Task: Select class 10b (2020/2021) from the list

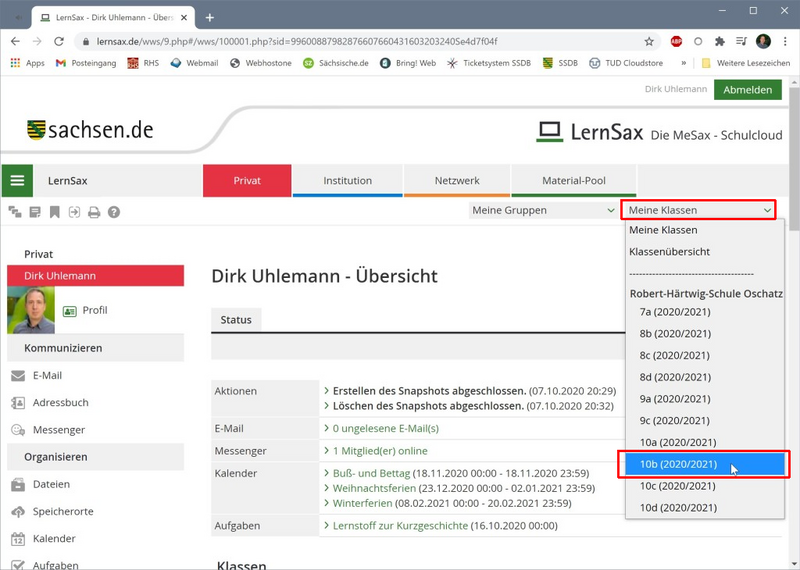Action: click(678, 464)
